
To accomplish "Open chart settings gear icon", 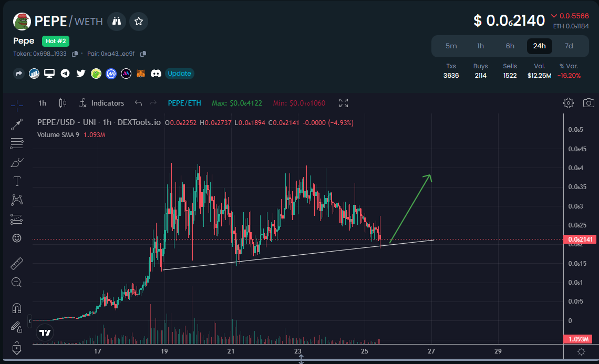I will coord(569,103).
